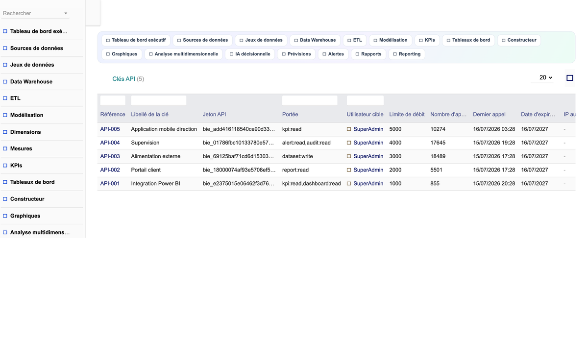Screen dimensions: 588x364
Task: Click the Référence filter input
Action: [x=113, y=100]
